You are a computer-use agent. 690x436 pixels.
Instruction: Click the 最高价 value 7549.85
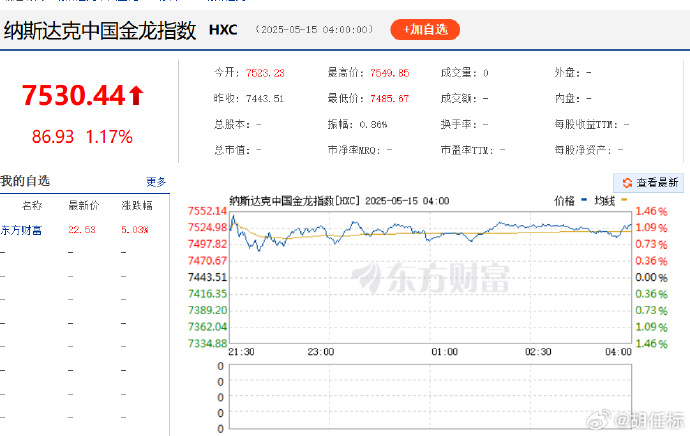[389, 73]
